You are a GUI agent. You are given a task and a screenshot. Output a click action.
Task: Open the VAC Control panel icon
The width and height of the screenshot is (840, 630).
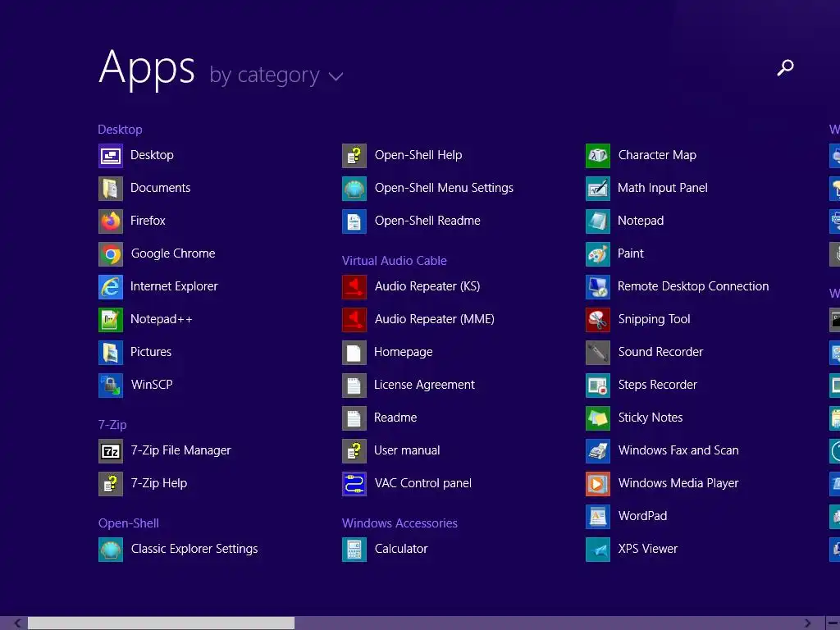354,484
